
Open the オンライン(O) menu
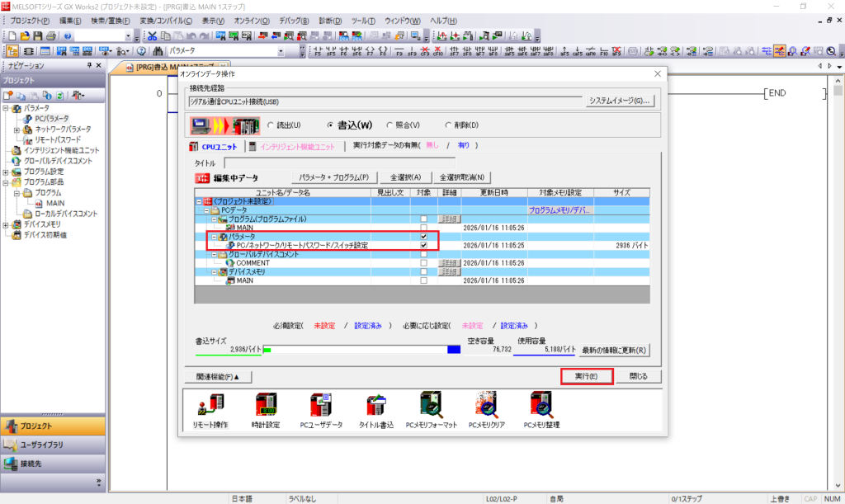pyautogui.click(x=252, y=20)
